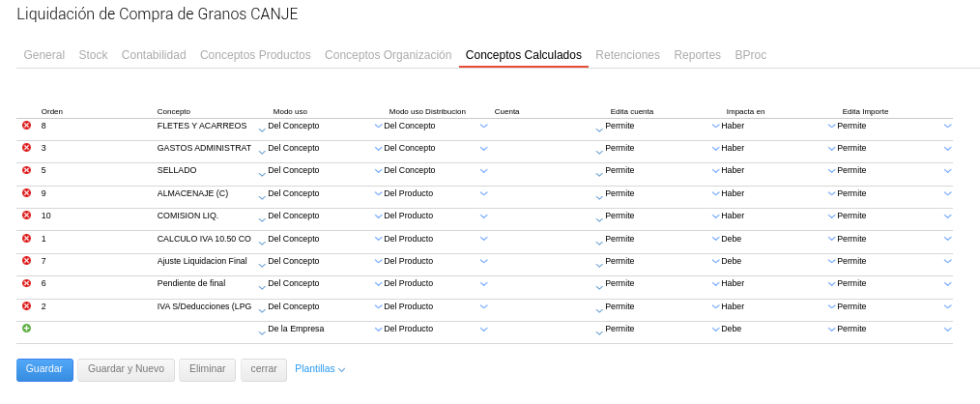Open Concepto dropdown in the new row
The image size is (980, 404).
coord(262,332)
